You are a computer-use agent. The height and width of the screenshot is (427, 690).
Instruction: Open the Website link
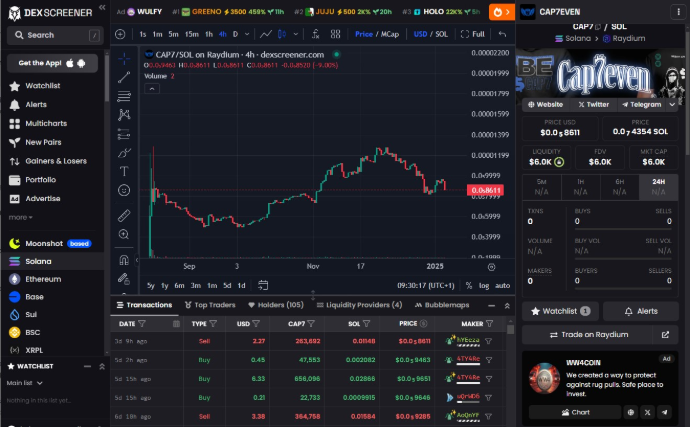click(x=546, y=105)
